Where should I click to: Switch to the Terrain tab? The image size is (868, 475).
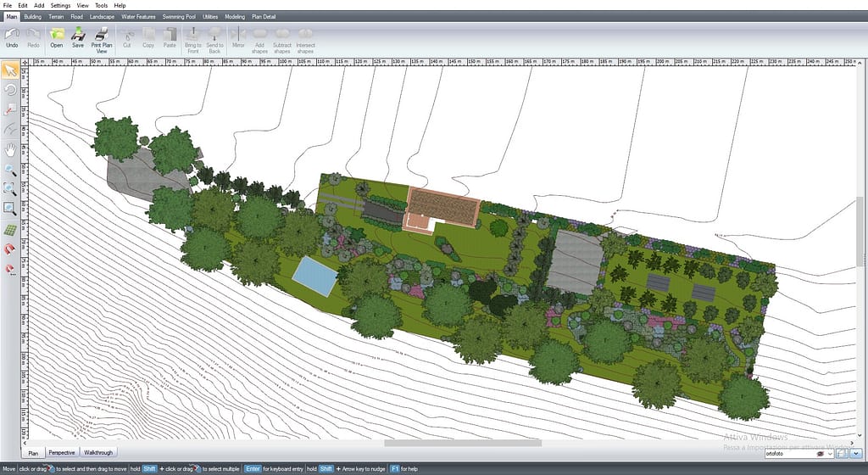point(56,17)
